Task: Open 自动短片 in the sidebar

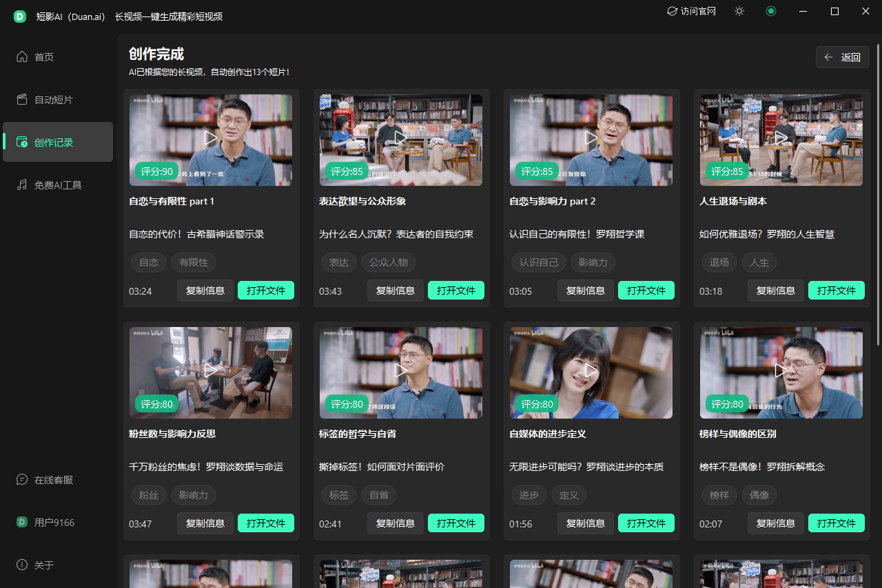Action: (58, 99)
